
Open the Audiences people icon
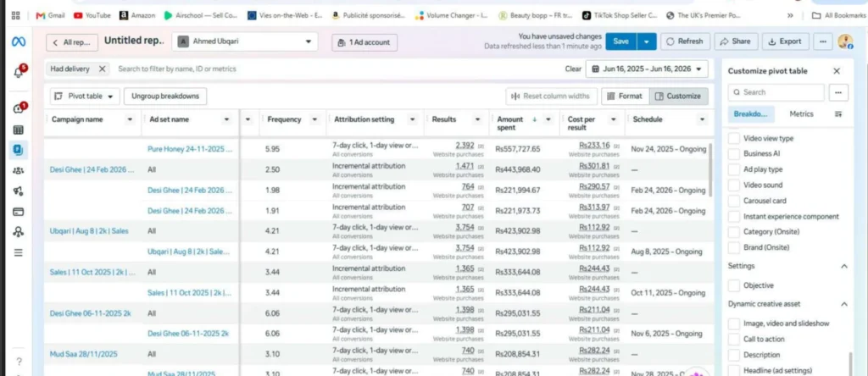pos(19,170)
